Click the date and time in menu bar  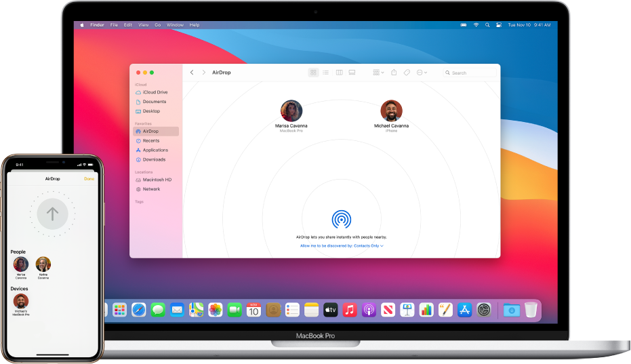[x=529, y=25]
